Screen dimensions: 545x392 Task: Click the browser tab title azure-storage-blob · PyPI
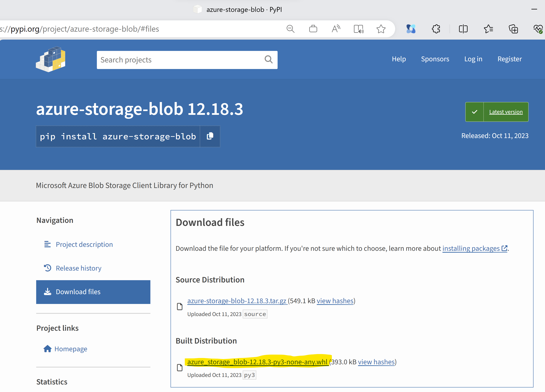point(244,9)
